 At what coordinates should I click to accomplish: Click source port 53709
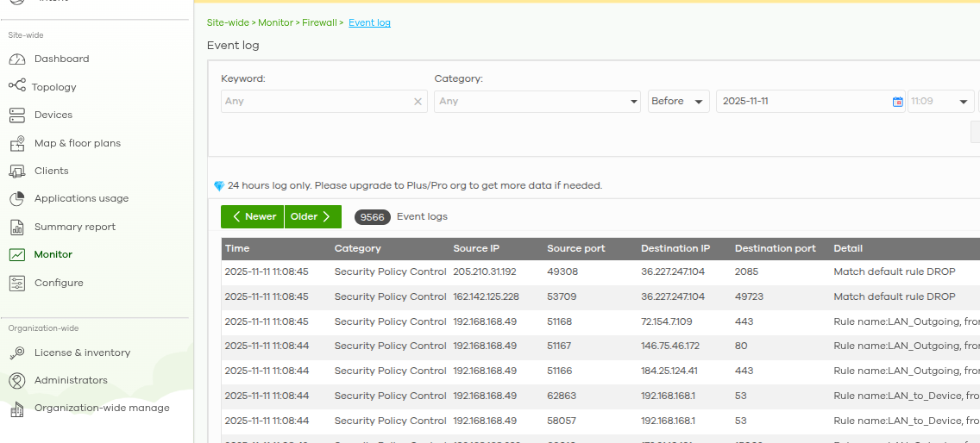562,296
